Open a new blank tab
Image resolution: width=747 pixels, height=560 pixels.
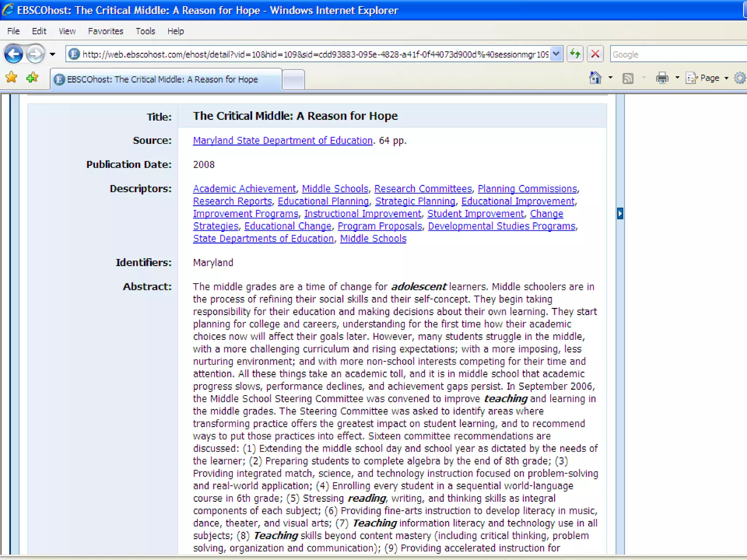[293, 79]
